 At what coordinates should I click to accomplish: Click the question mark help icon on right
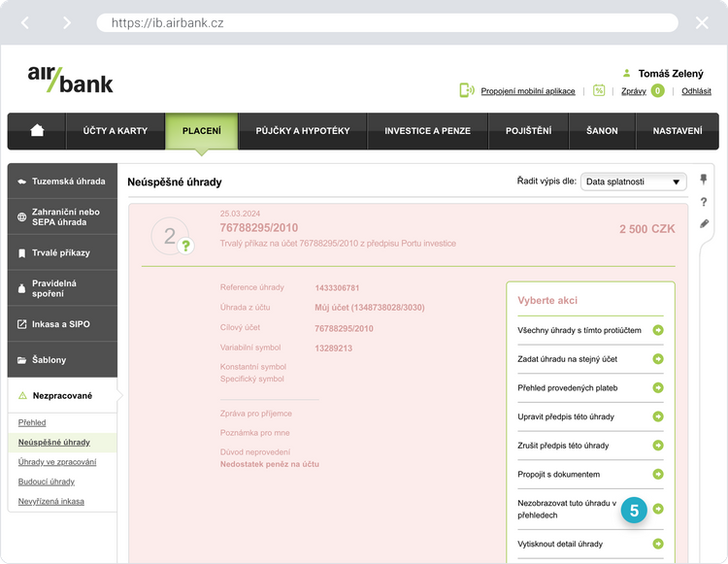coord(704,202)
